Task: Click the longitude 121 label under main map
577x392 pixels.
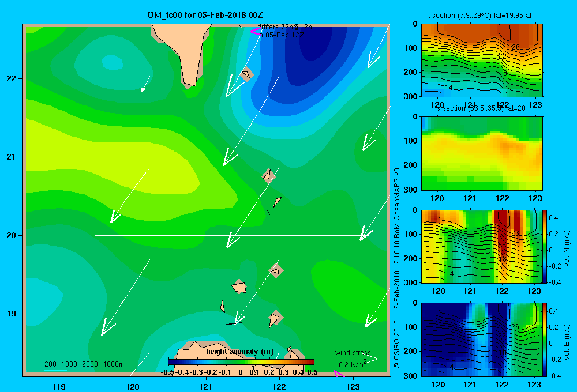Action: click(x=206, y=386)
